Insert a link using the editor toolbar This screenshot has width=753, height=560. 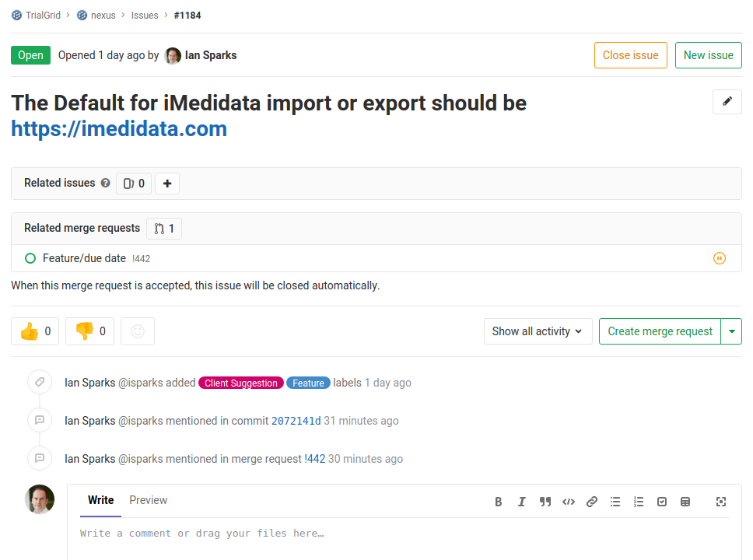tap(592, 502)
